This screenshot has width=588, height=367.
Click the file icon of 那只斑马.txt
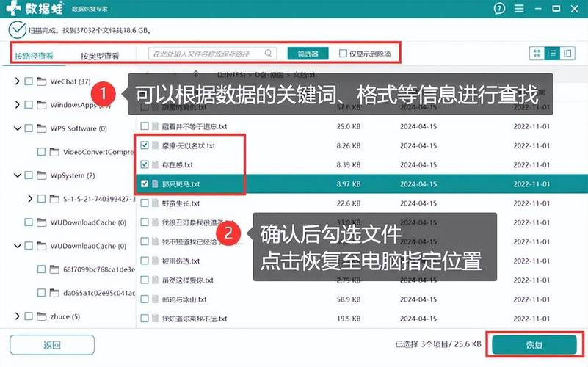(155, 183)
